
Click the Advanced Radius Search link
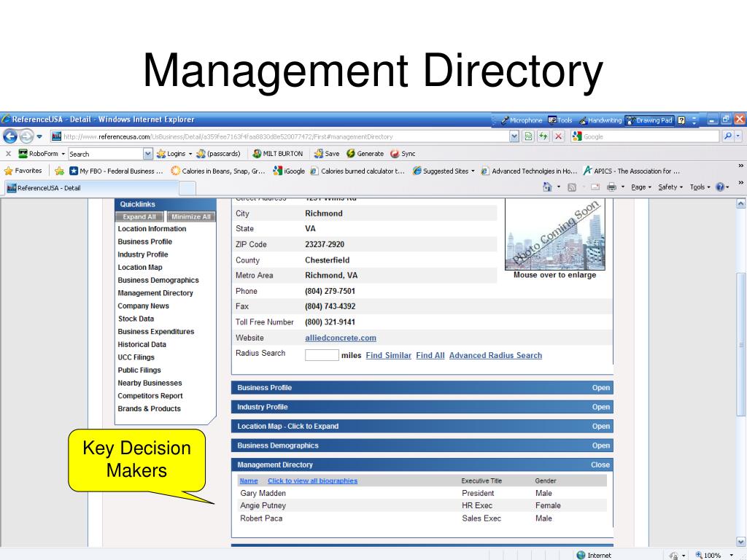coord(495,355)
